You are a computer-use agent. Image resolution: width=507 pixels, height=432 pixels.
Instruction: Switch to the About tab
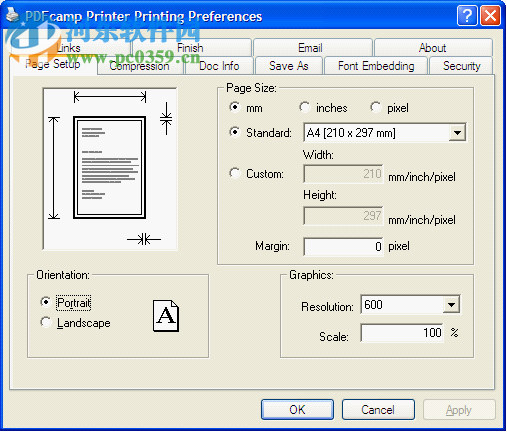tap(432, 48)
